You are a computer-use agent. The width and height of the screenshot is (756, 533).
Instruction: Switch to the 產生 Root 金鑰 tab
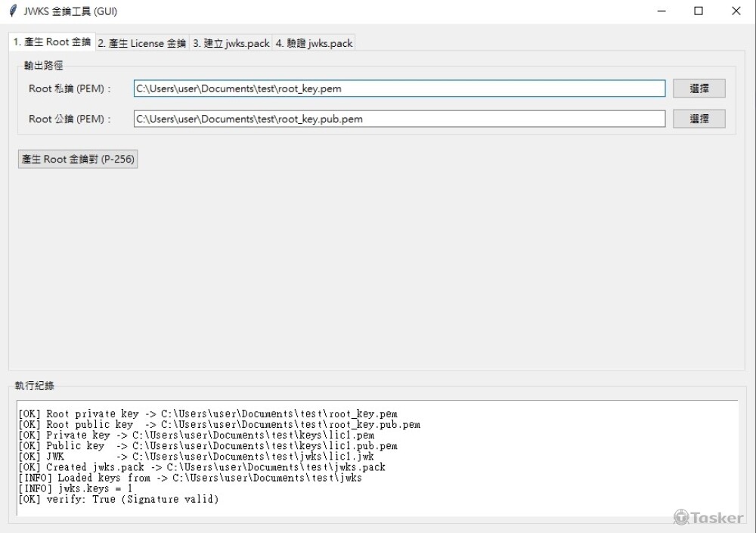[51, 42]
